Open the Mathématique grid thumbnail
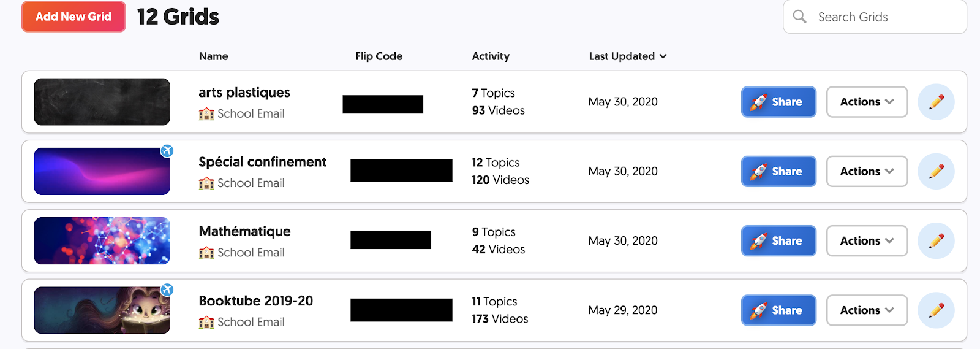This screenshot has height=349, width=980. tap(102, 240)
